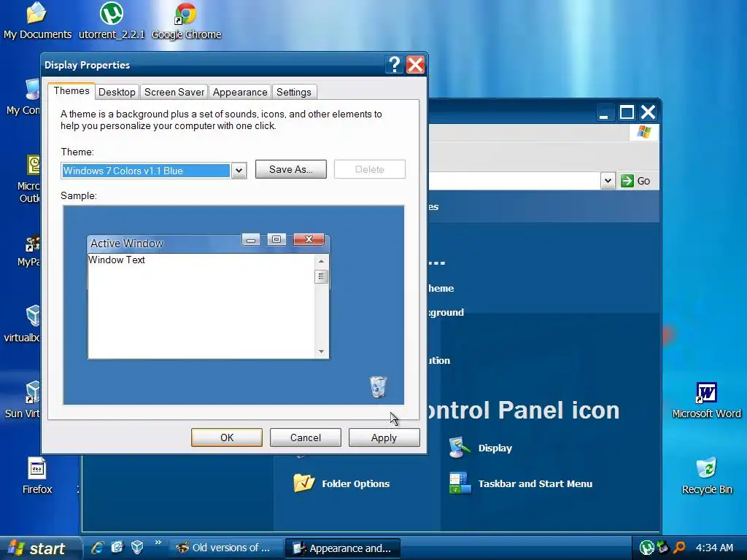
Task: Click the magnifier system tray icon
Action: (x=679, y=548)
